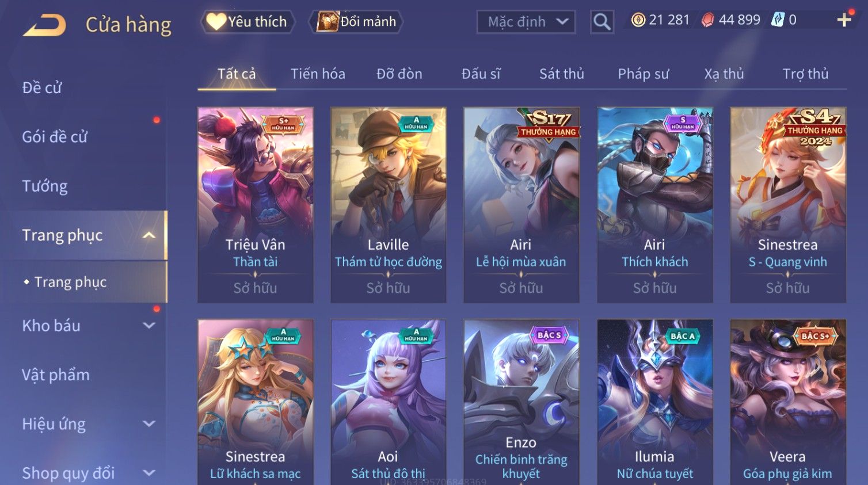
Task: Tap the blue voucher currency icon
Action: [778, 20]
